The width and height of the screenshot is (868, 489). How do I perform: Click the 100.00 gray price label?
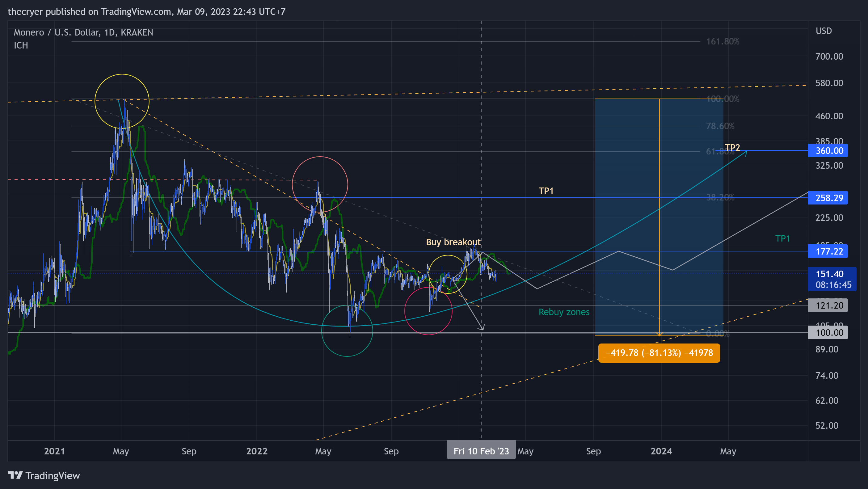coord(828,333)
